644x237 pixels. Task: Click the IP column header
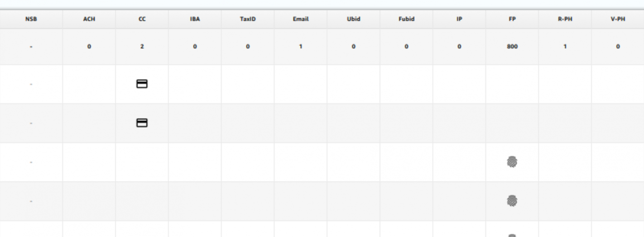459,19
